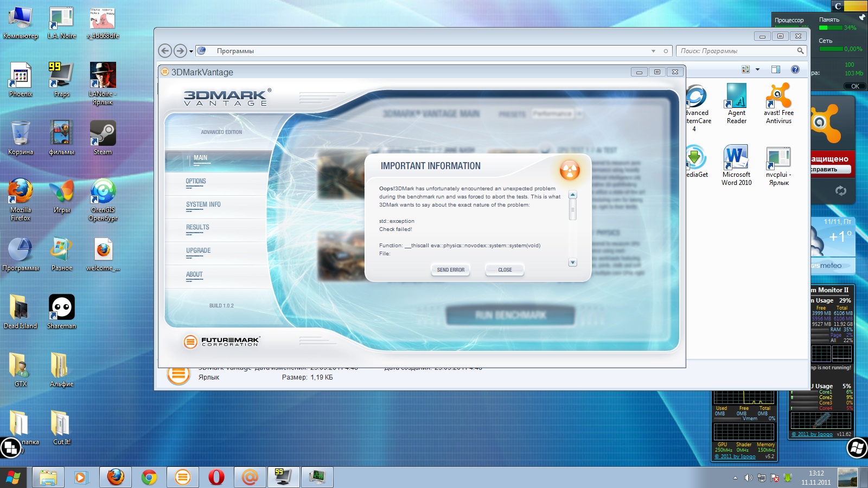Image resolution: width=868 pixels, height=488 pixels.
Task: Open the Игры desktop icon
Action: 61,196
